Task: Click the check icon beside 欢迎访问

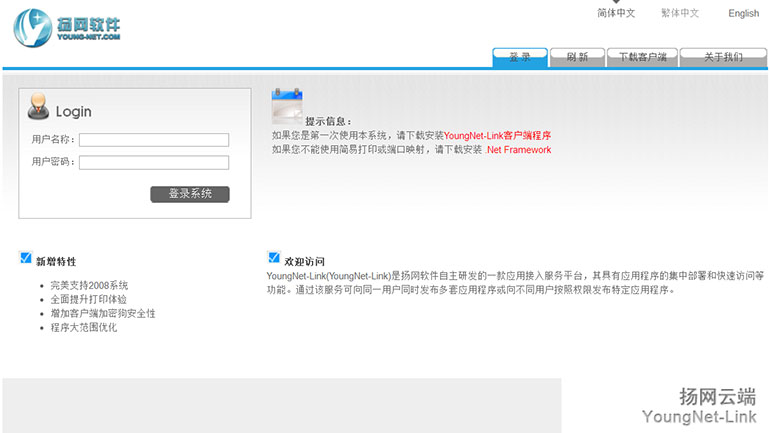Action: click(x=274, y=259)
